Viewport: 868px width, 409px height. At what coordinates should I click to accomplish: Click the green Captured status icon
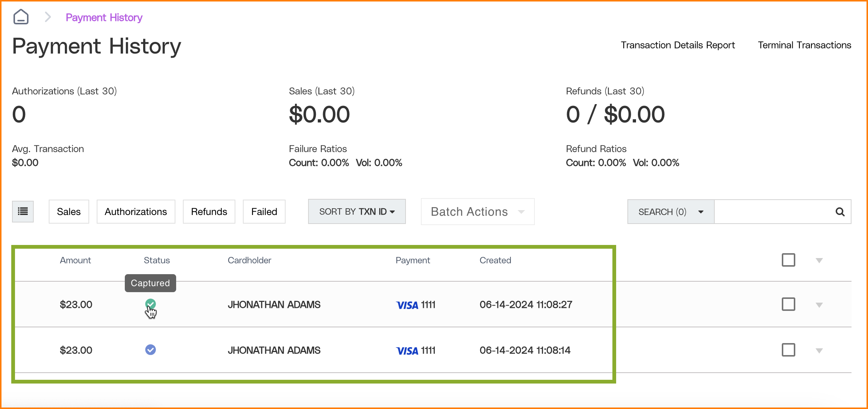(150, 304)
